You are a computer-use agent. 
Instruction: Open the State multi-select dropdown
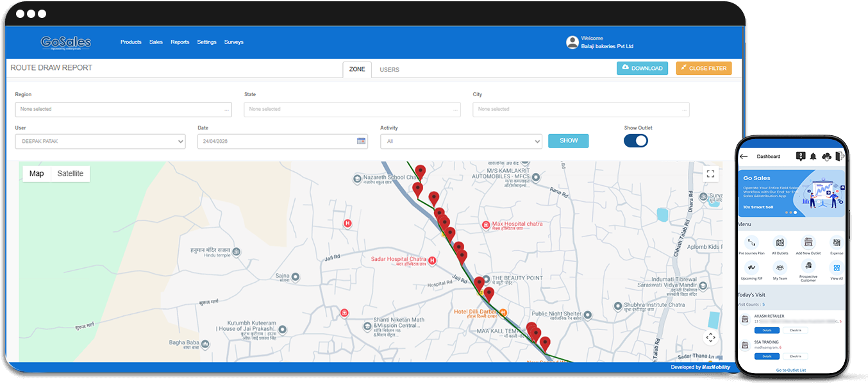(352, 109)
